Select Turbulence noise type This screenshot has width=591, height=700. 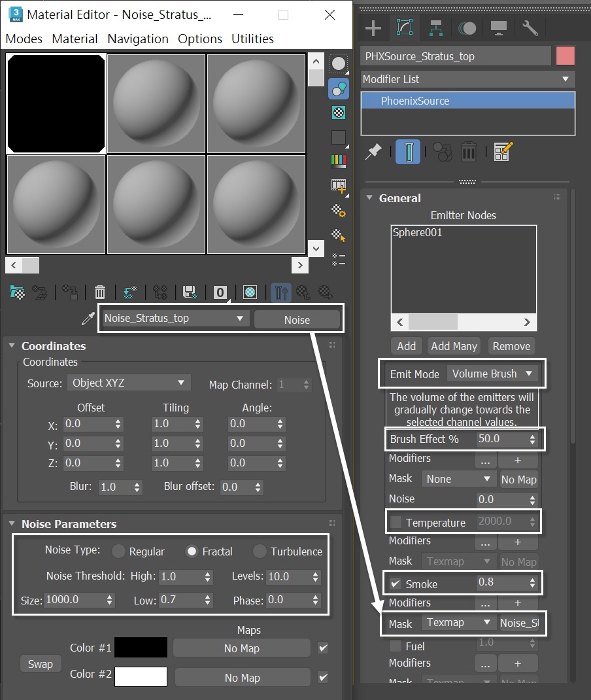tap(260, 551)
